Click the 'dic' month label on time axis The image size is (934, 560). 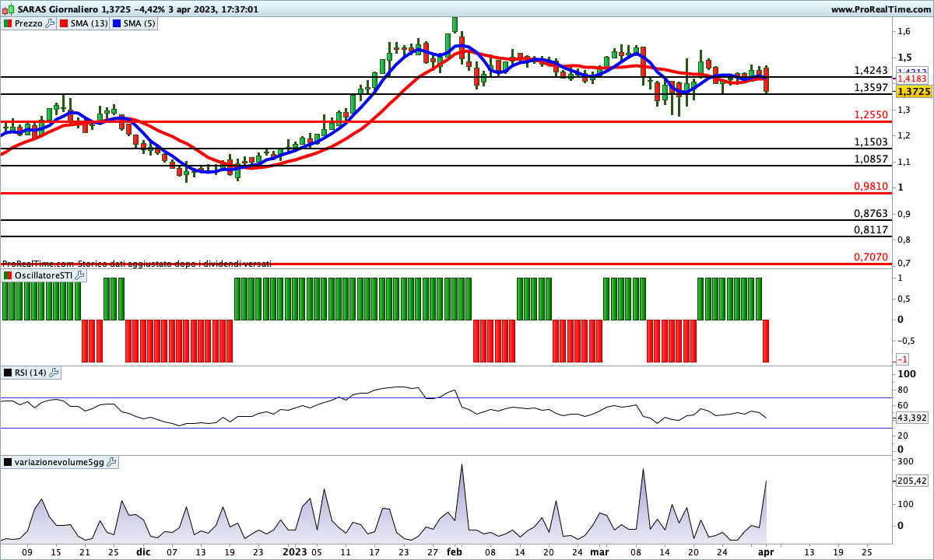click(143, 551)
